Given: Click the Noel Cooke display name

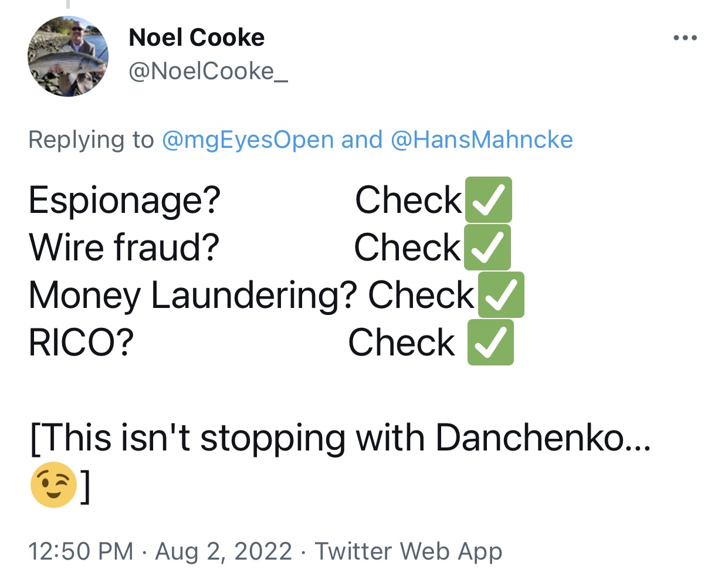Looking at the screenshot, I should 197,38.
